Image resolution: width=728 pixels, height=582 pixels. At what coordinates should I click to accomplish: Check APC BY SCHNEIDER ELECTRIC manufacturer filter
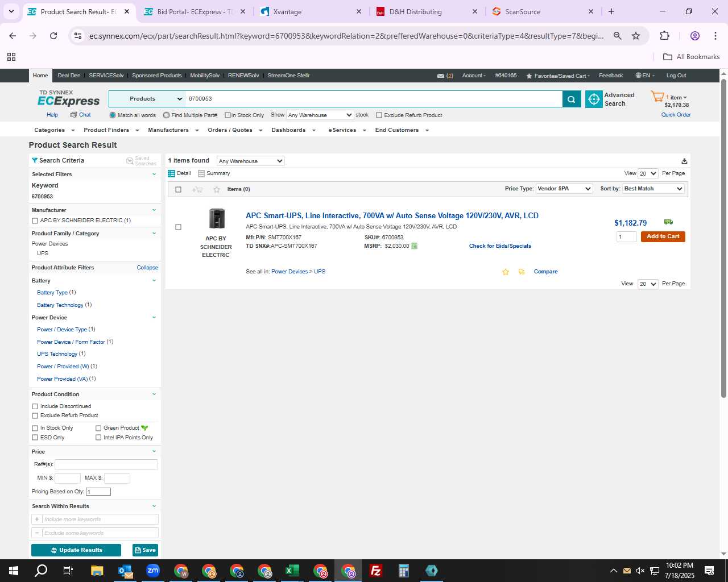coord(35,221)
